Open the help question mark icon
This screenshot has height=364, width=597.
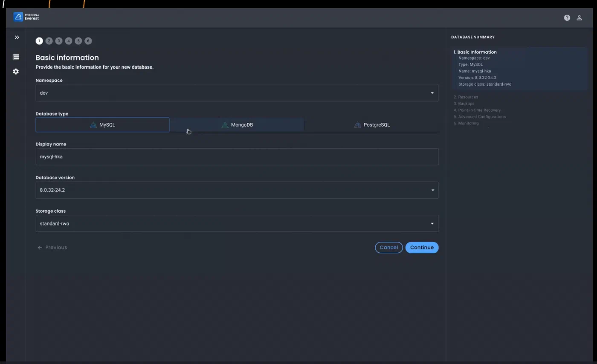pos(567,18)
